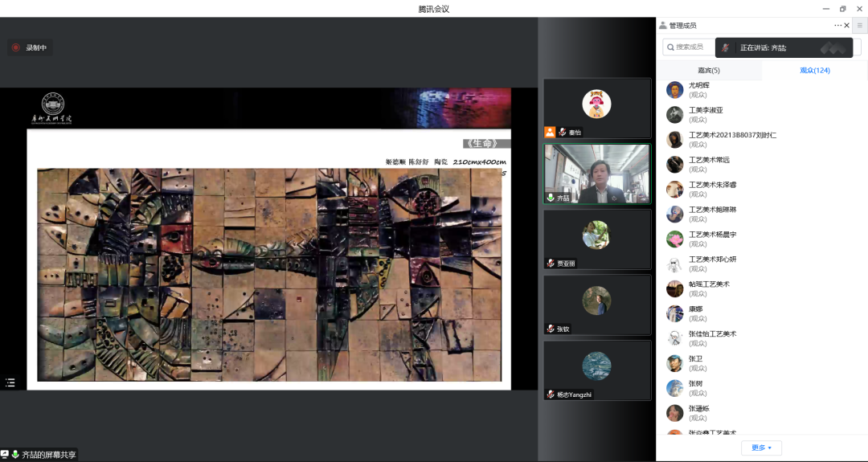Click the 搜索成员 search field
The width and height of the screenshot is (868, 462).
click(688, 47)
